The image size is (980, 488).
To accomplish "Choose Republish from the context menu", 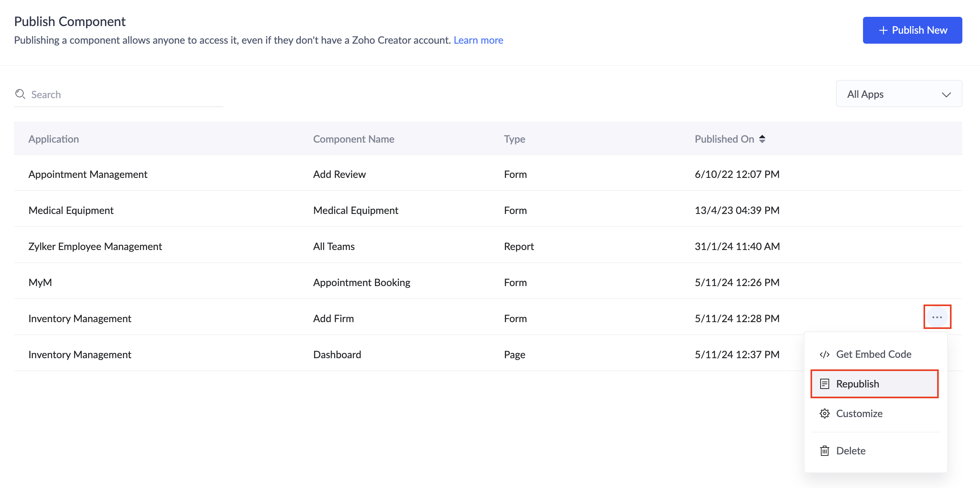I will coord(857,384).
